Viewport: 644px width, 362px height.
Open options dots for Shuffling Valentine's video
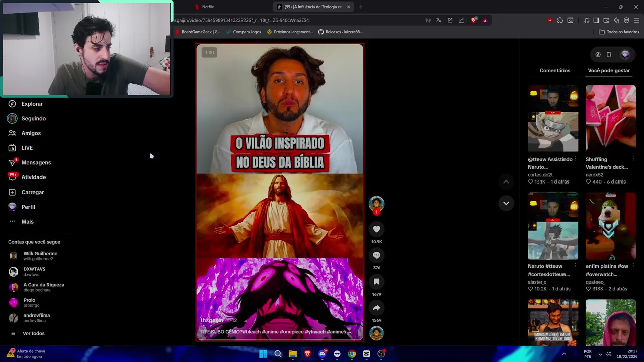point(633,159)
